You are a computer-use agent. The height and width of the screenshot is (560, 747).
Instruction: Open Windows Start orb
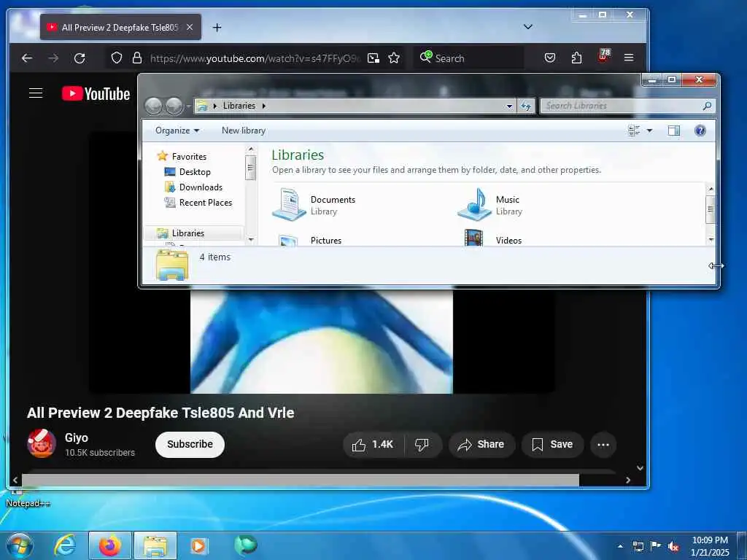pyautogui.click(x=20, y=545)
